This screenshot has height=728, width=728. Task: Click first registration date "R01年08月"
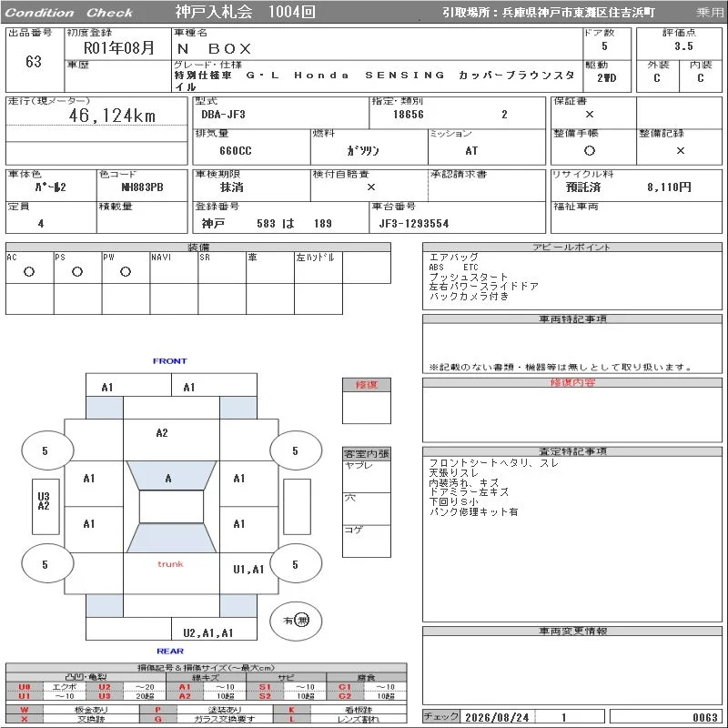[x=119, y=47]
